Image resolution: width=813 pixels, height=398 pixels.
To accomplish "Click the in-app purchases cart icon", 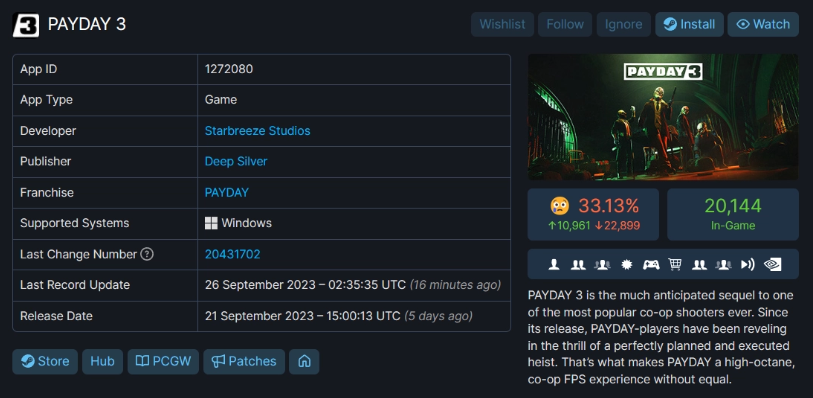I will (675, 265).
